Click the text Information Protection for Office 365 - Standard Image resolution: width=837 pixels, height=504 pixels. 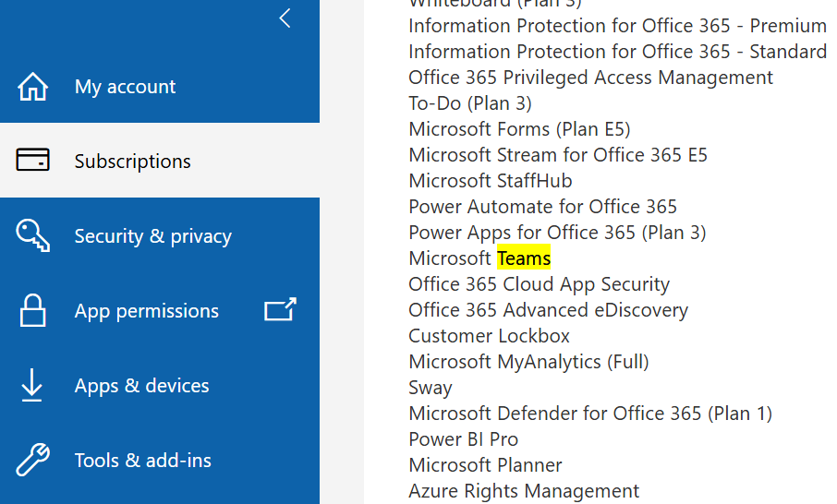click(x=618, y=52)
